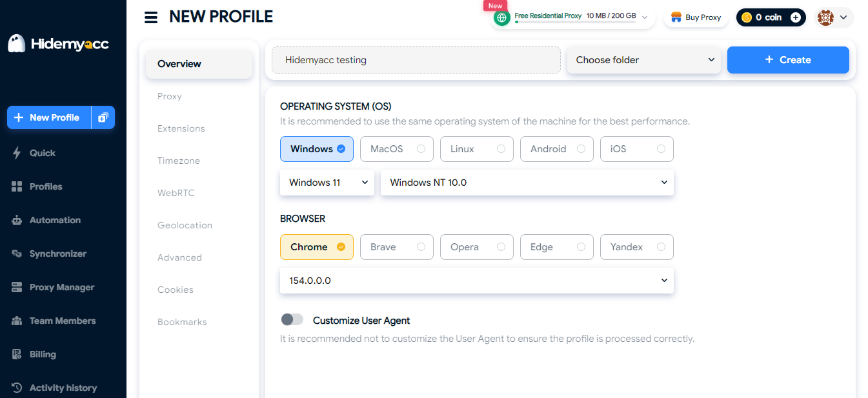Select Android operating system

point(557,149)
